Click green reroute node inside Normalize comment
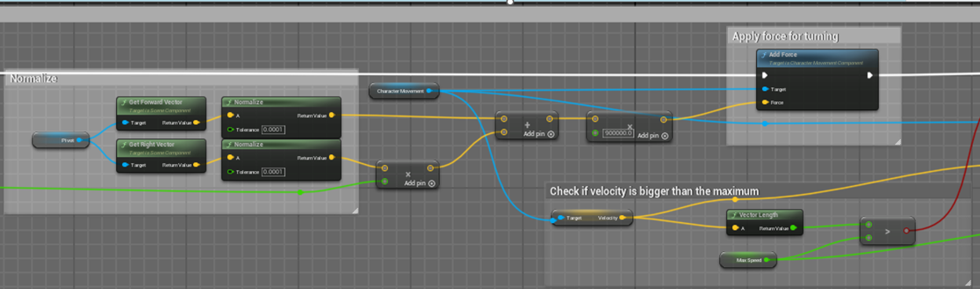This screenshot has height=289, width=980. pyautogui.click(x=301, y=192)
